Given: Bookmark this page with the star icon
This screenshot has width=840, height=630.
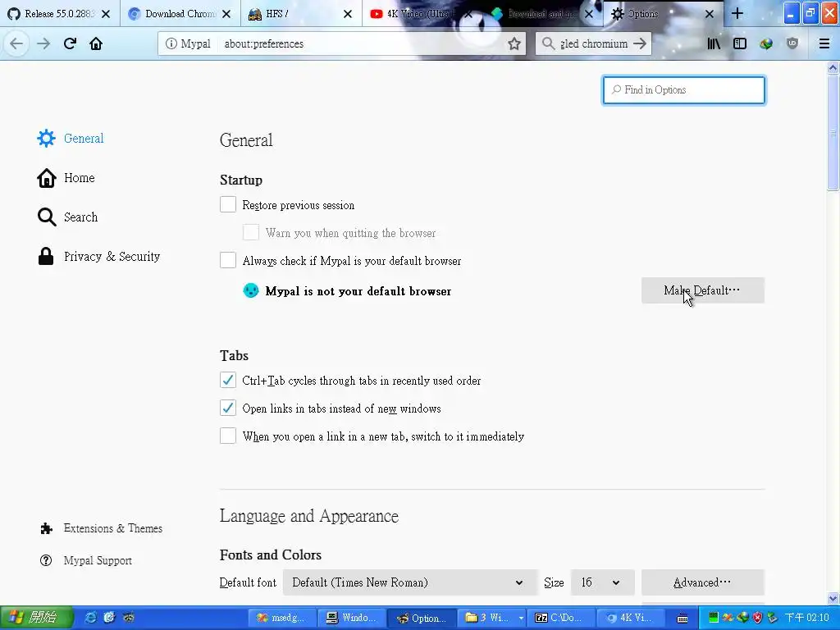Looking at the screenshot, I should pyautogui.click(x=514, y=43).
